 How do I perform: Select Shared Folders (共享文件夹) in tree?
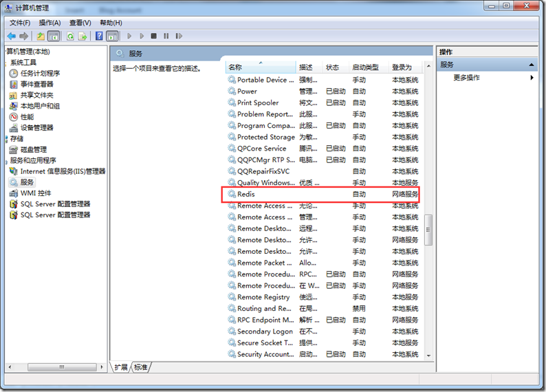click(31, 95)
